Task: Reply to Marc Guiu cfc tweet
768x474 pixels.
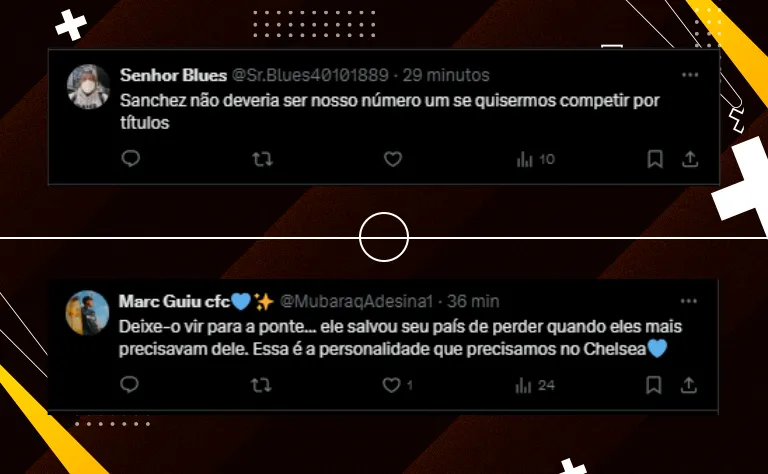Action: 129,385
